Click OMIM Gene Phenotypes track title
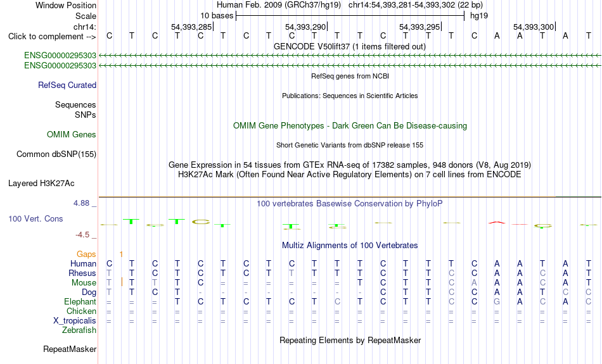 point(350,126)
